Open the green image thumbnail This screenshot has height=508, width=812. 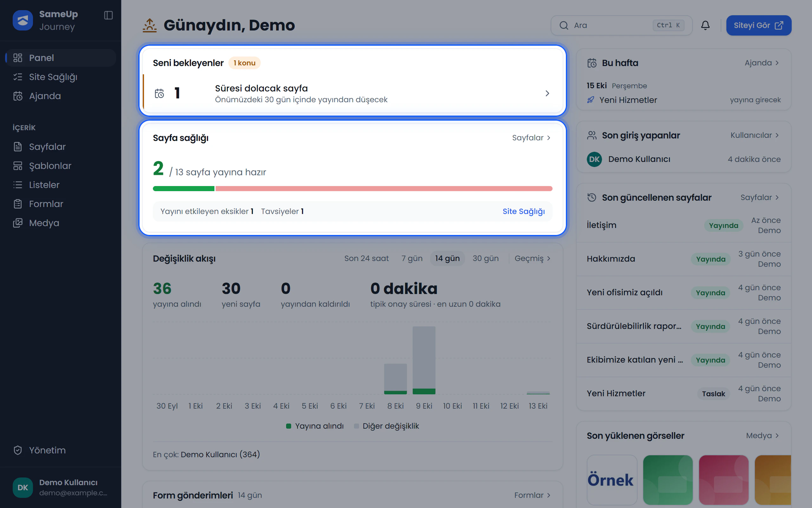[x=668, y=480]
